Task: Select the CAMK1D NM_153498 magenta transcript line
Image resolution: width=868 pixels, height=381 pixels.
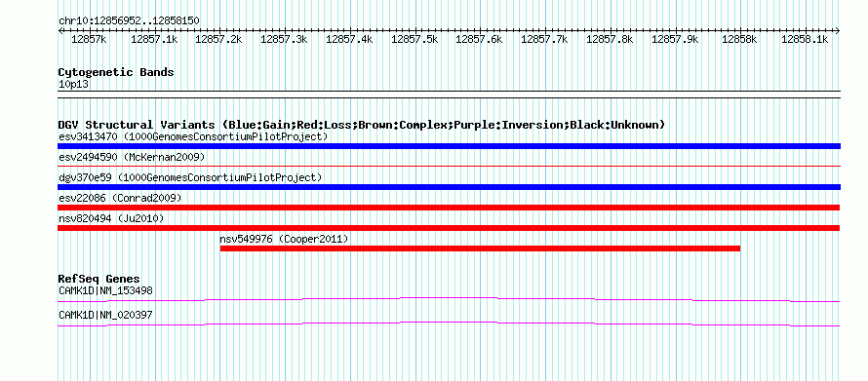Action: pos(449,299)
